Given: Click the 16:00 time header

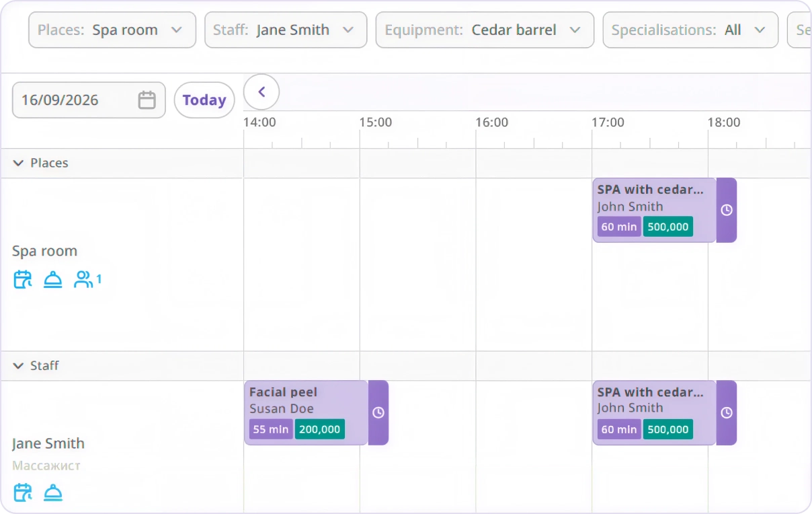Looking at the screenshot, I should point(492,122).
